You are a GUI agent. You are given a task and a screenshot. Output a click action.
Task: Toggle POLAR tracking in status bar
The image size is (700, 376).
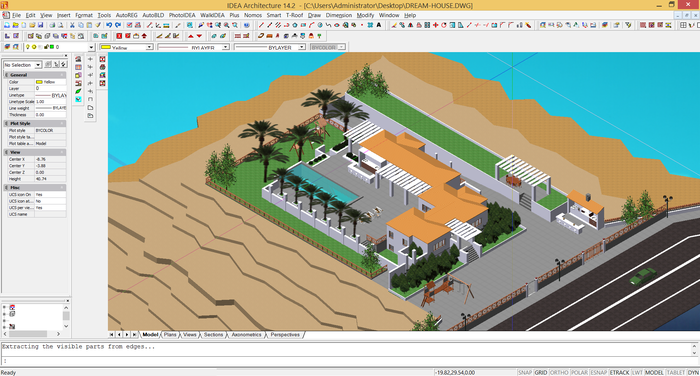pyautogui.click(x=579, y=372)
